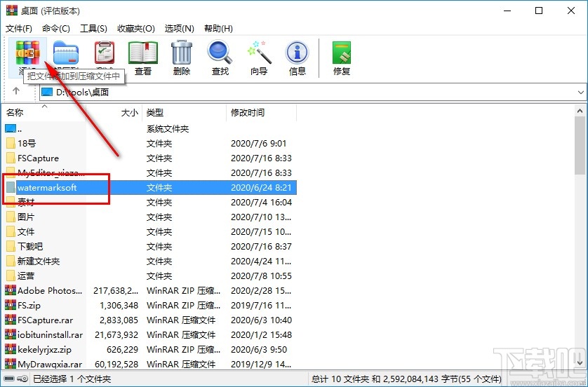The height and width of the screenshot is (387, 588).
Task: Open the 选项(N) menu
Action: [x=179, y=29]
